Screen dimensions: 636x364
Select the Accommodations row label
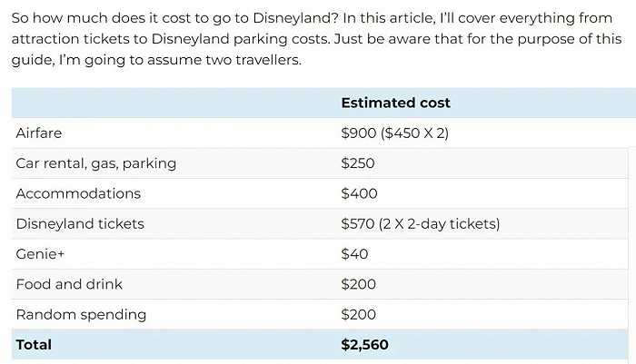[x=78, y=193]
